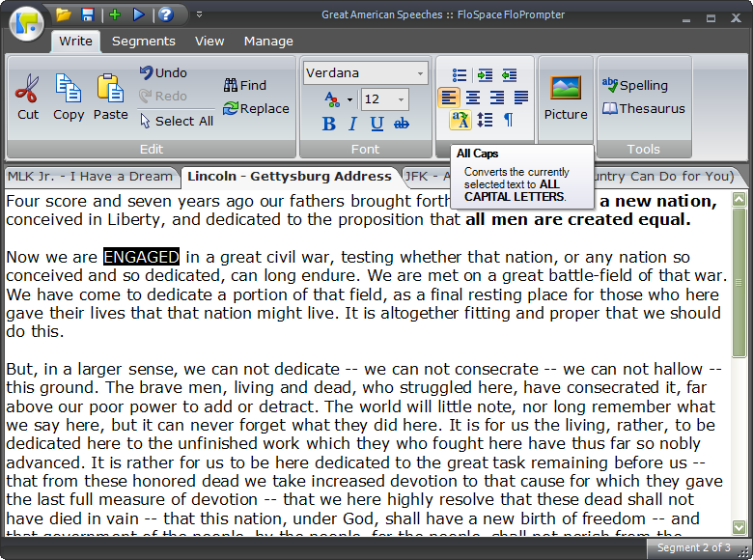753x560 pixels.
Task: Add new segment with green plus icon
Action: pos(115,14)
